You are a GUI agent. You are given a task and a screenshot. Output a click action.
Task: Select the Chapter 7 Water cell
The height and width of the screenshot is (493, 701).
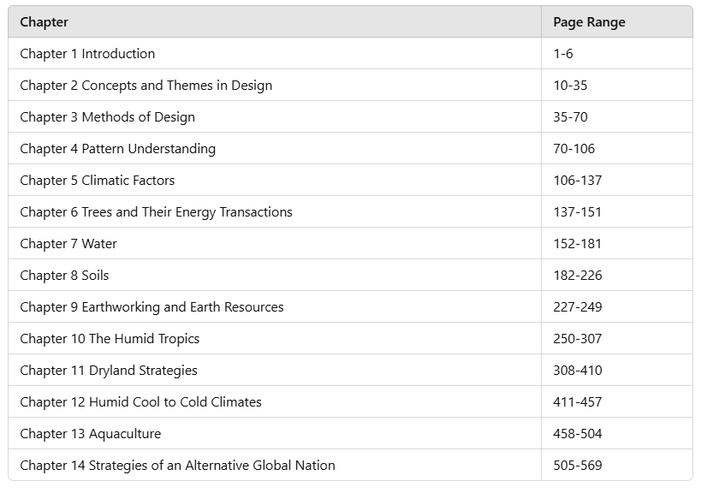[x=69, y=244]
